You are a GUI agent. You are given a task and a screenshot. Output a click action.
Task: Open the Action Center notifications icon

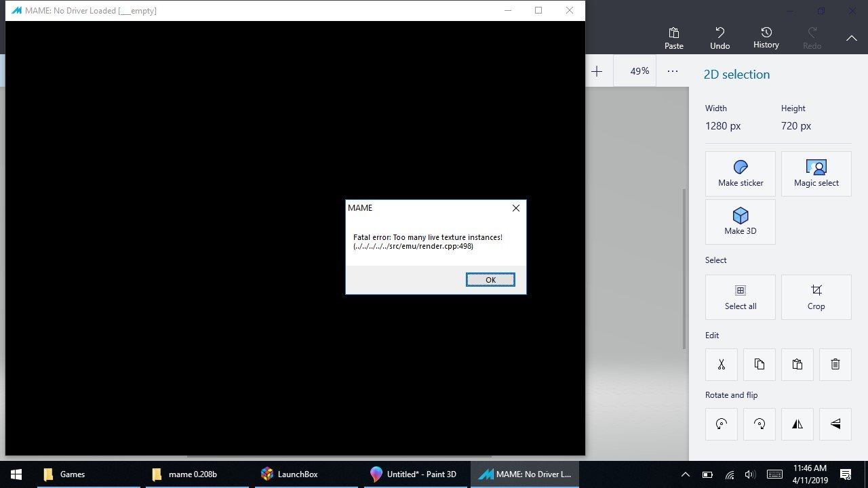tap(846, 474)
